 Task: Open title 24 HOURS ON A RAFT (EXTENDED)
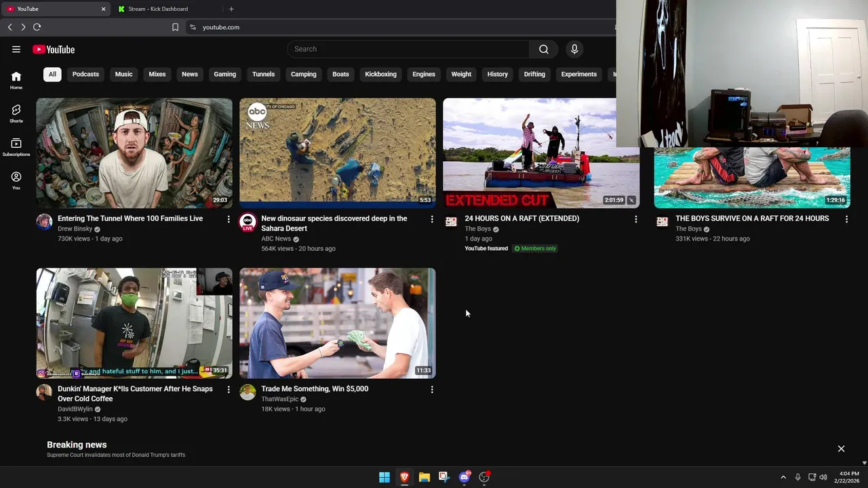pos(522,218)
